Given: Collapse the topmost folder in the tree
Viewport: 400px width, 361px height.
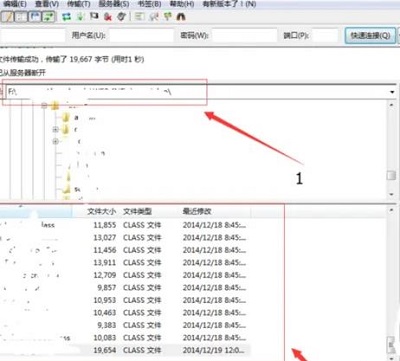Looking at the screenshot, I should (x=44, y=106).
